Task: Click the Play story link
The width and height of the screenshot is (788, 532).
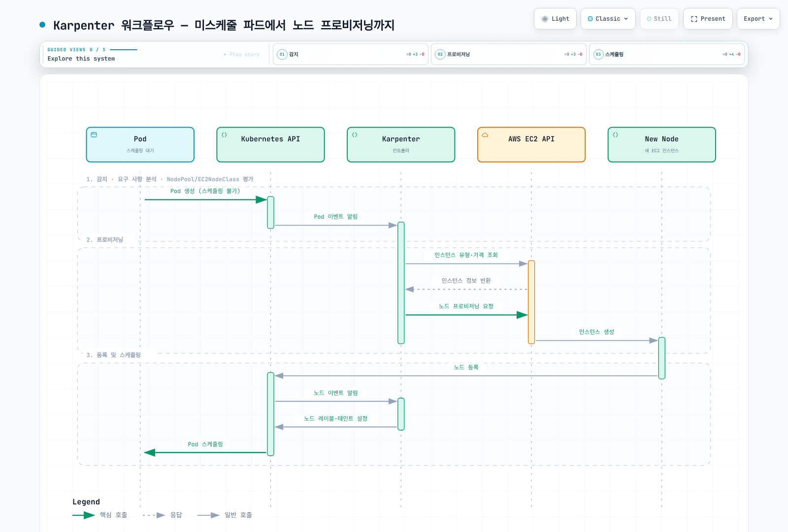Action: 241,55
